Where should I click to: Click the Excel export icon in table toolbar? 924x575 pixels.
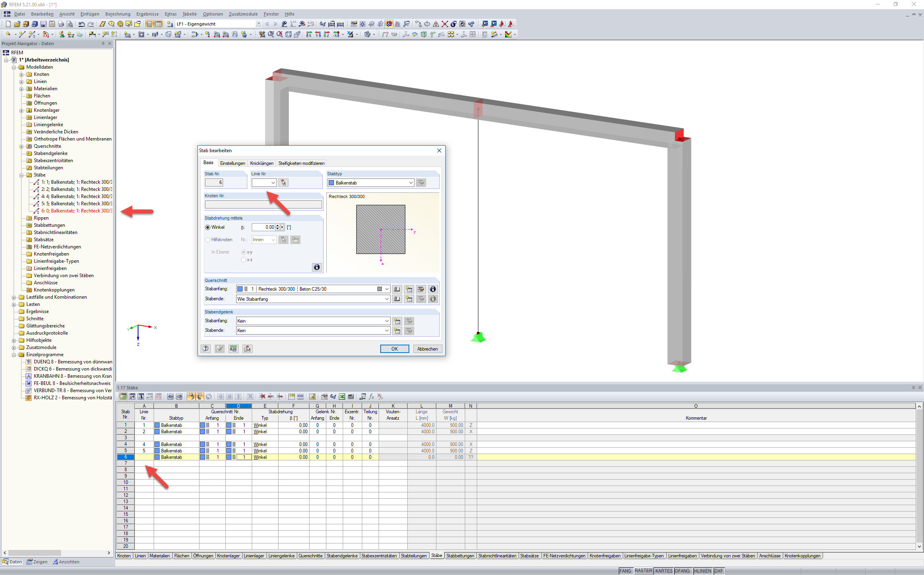click(x=342, y=397)
